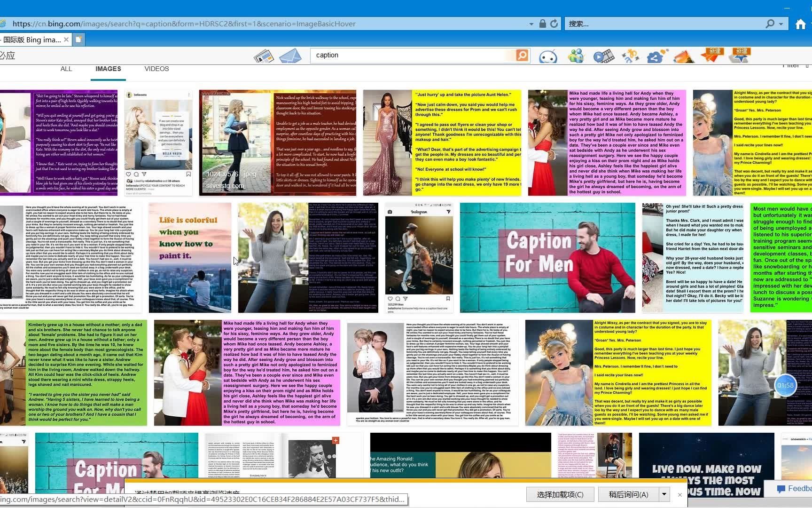Click the silverstg.com source link
The width and height of the screenshot is (812, 508).
pos(225,186)
